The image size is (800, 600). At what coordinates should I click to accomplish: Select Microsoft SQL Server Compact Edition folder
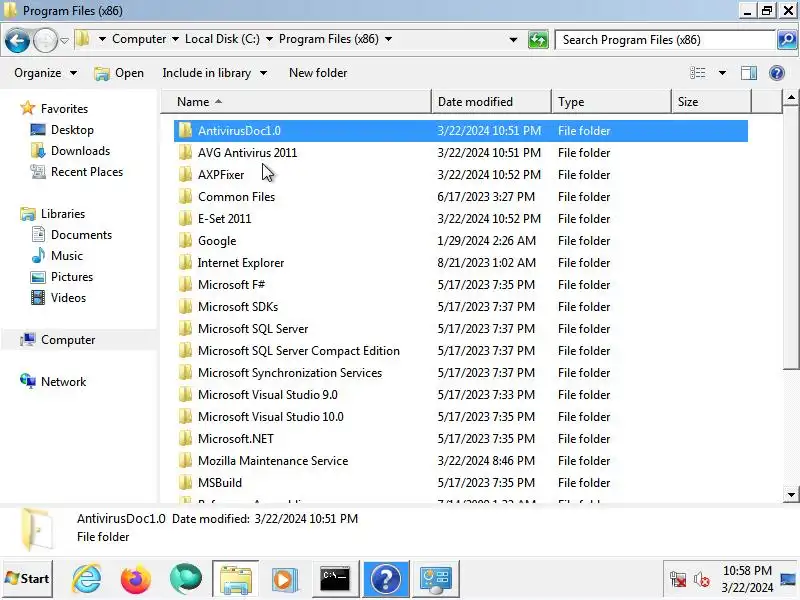(x=461, y=351)
